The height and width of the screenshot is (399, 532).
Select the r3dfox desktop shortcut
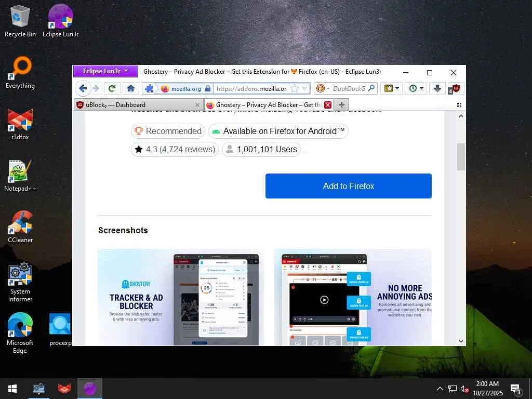(x=20, y=125)
